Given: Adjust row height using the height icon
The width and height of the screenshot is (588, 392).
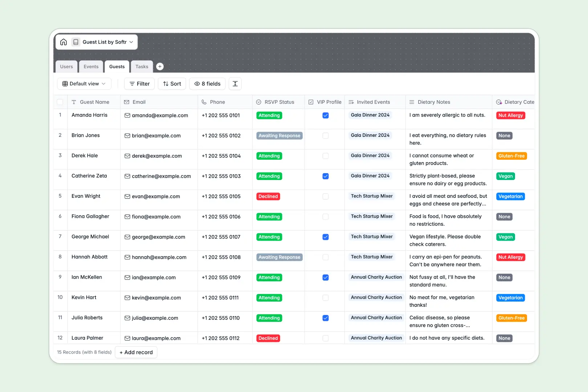Looking at the screenshot, I should pos(235,83).
